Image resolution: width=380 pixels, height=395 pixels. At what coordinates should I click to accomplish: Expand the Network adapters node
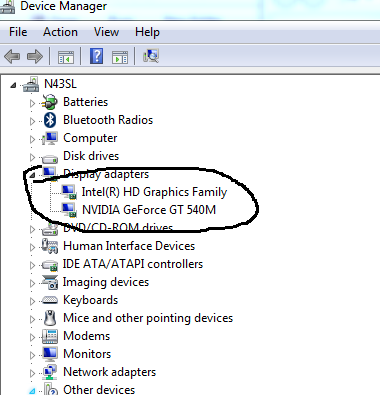32,373
